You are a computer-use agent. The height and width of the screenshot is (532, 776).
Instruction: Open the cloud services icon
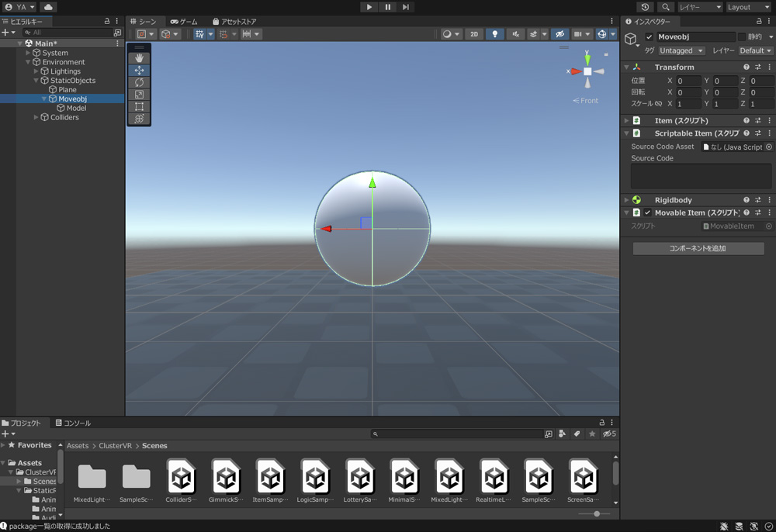48,7
